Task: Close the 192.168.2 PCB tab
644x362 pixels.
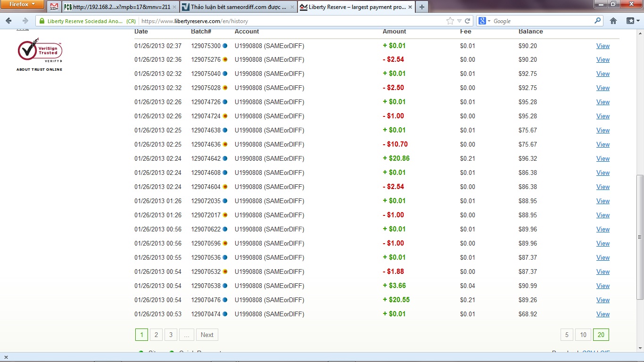Action: pyautogui.click(x=174, y=7)
